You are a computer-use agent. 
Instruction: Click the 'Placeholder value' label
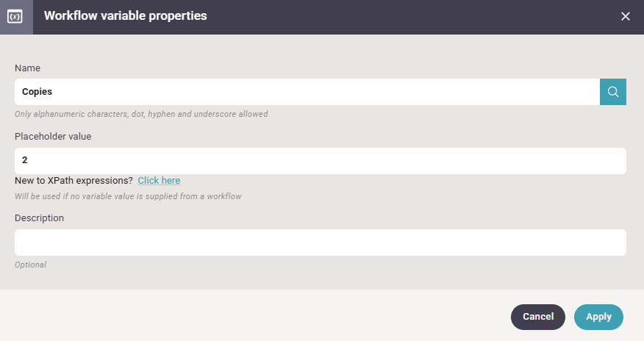click(x=53, y=136)
